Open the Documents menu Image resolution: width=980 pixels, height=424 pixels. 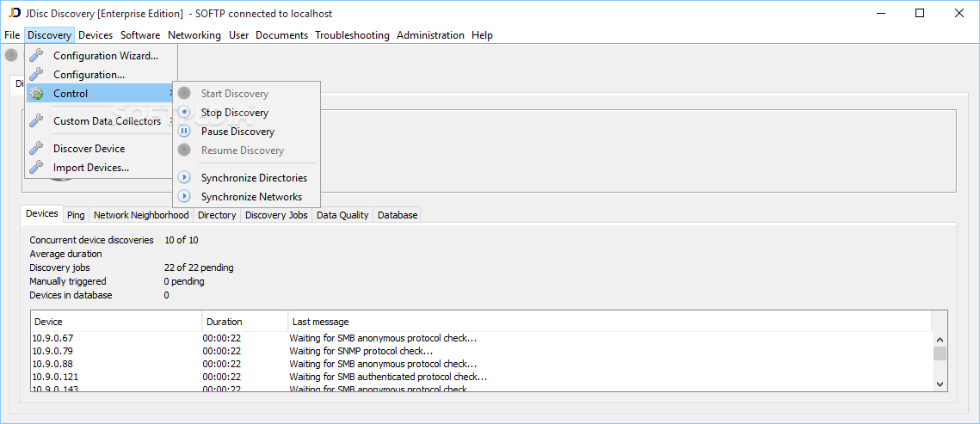point(282,35)
